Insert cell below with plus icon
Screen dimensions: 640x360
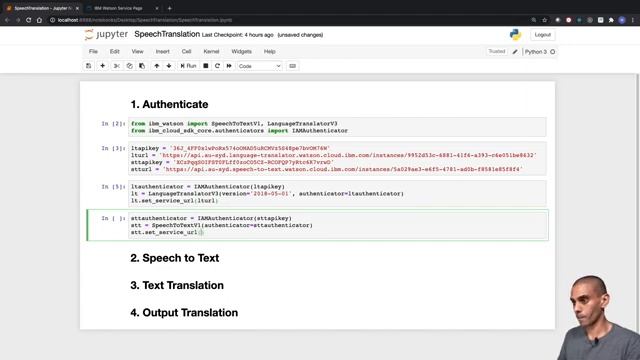(x=102, y=66)
